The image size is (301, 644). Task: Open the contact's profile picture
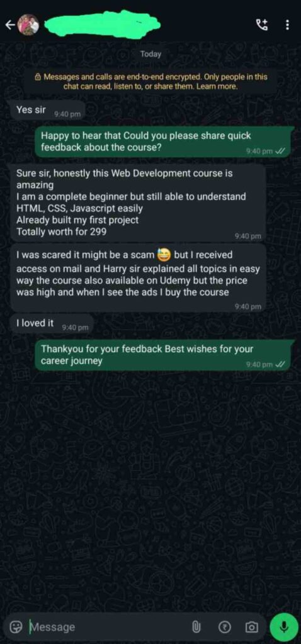[x=29, y=25]
